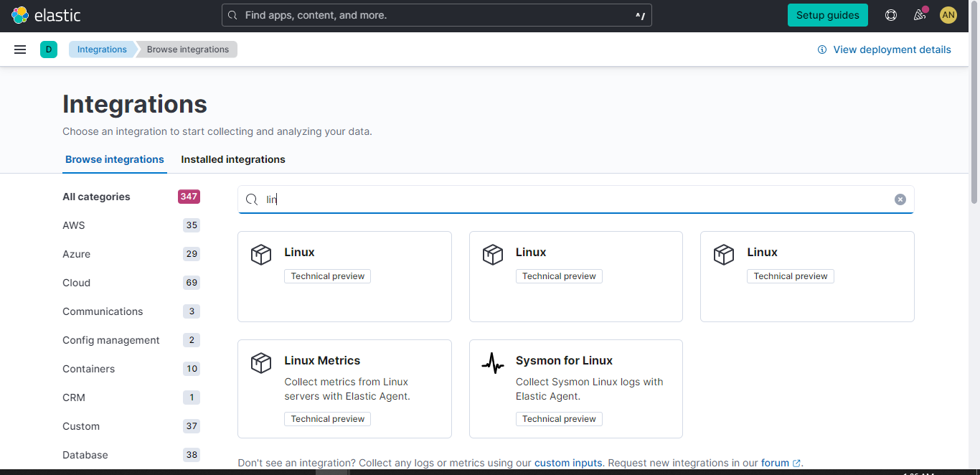
Task: Click the green D space icon
Action: tap(48, 49)
